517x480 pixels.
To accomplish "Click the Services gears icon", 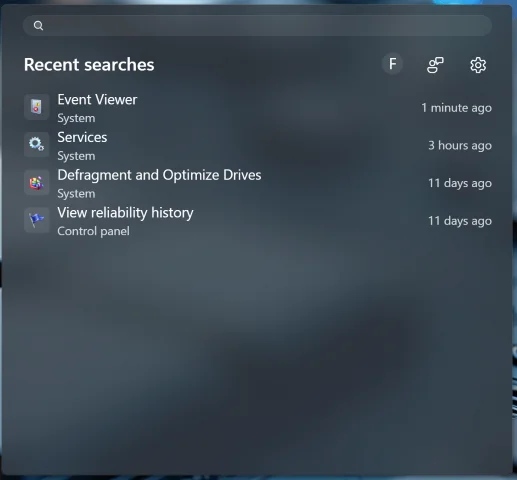I will coord(37,145).
